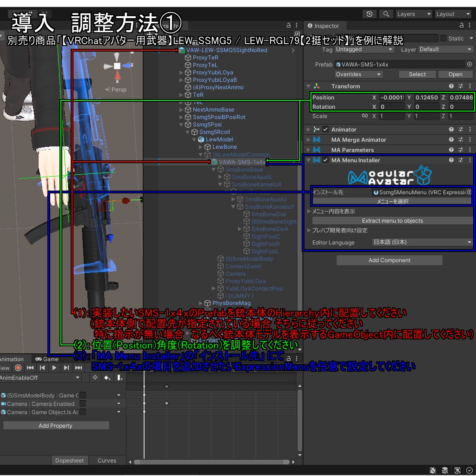The width and height of the screenshot is (476, 476).
Task: Click the Add Property button
Action: tap(56, 426)
